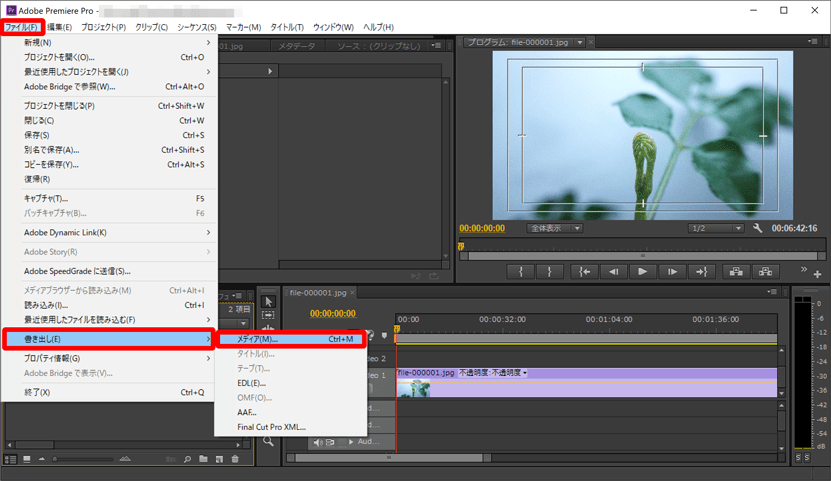The height and width of the screenshot is (481, 831).
Task: Step back one frame in Program monitor
Action: pos(613,272)
